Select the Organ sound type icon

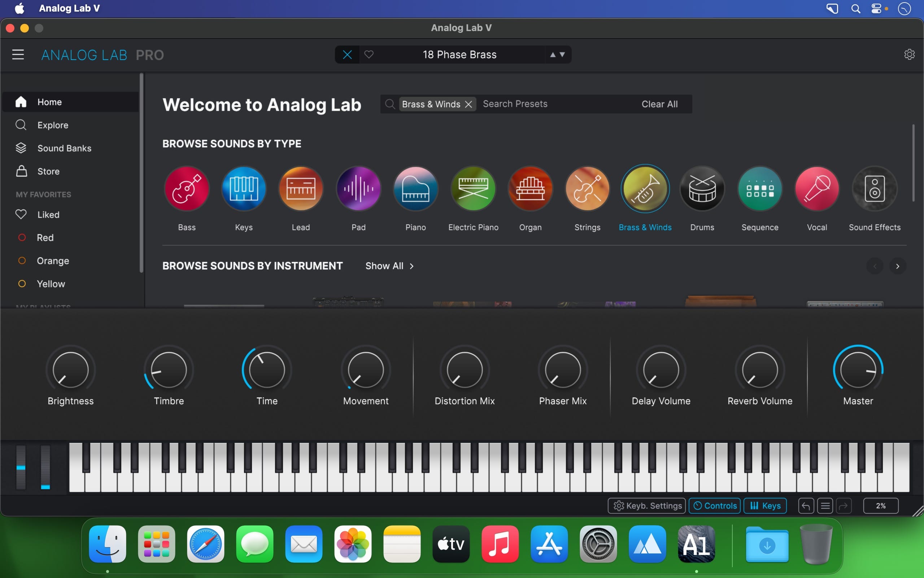(x=530, y=189)
